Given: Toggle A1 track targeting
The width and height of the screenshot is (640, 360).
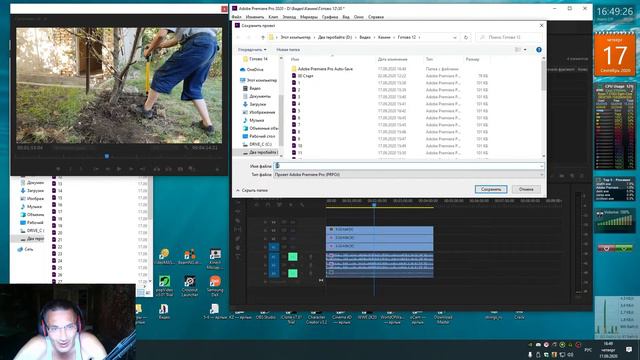Looking at the screenshot, I should (273, 257).
